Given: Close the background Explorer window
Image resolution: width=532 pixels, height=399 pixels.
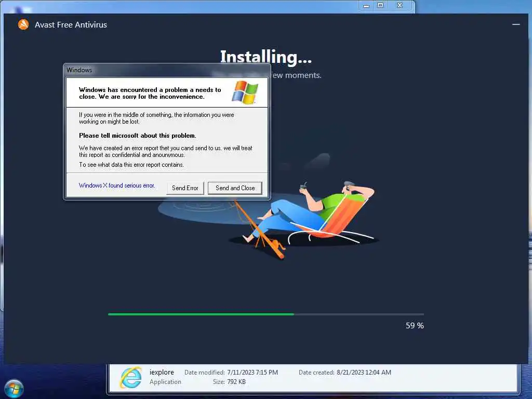Looking at the screenshot, I should pos(400,5).
